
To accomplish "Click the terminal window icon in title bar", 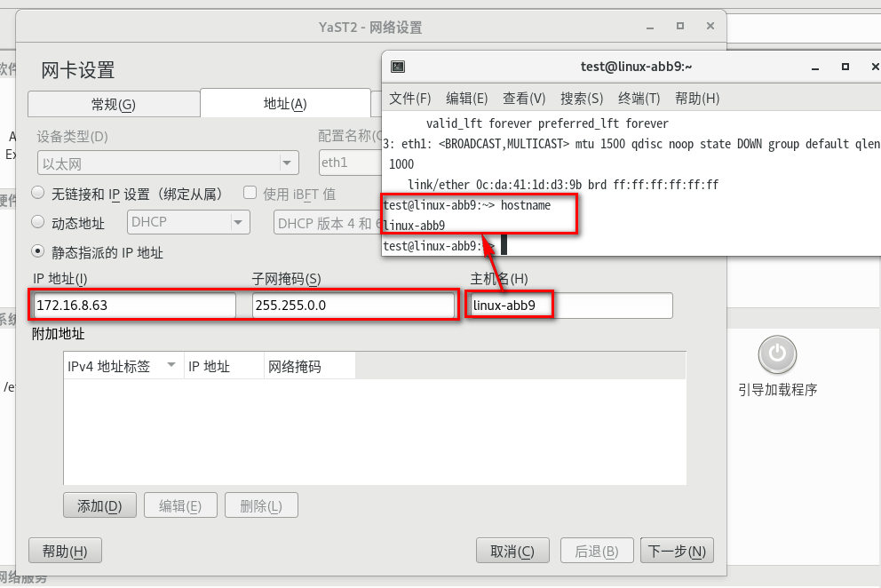I will pos(398,67).
